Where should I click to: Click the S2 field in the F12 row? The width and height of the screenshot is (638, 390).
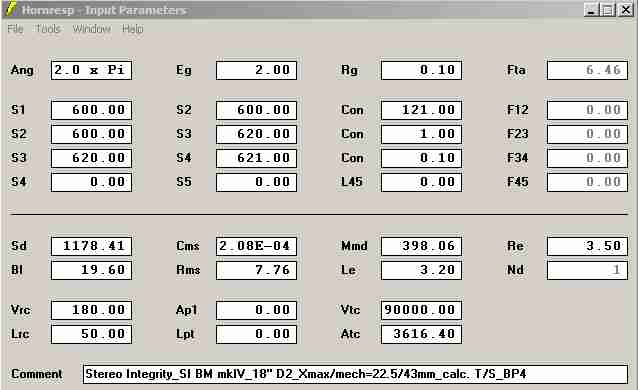point(256,110)
